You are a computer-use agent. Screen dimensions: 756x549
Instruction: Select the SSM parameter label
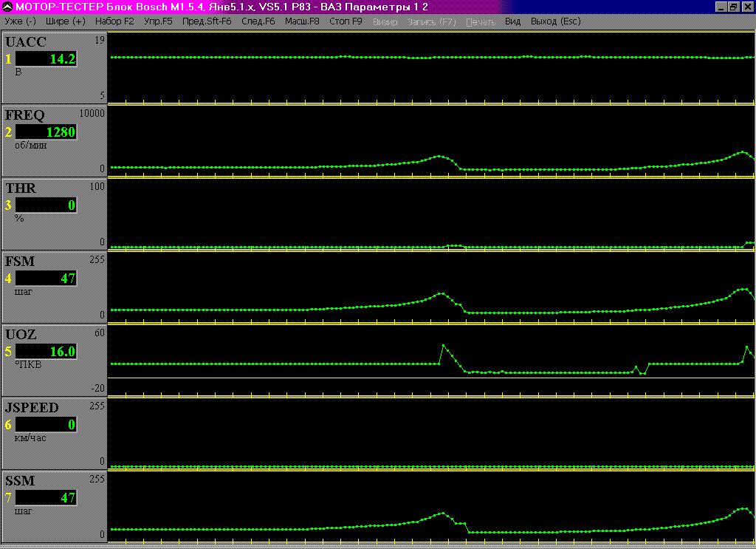point(20,481)
